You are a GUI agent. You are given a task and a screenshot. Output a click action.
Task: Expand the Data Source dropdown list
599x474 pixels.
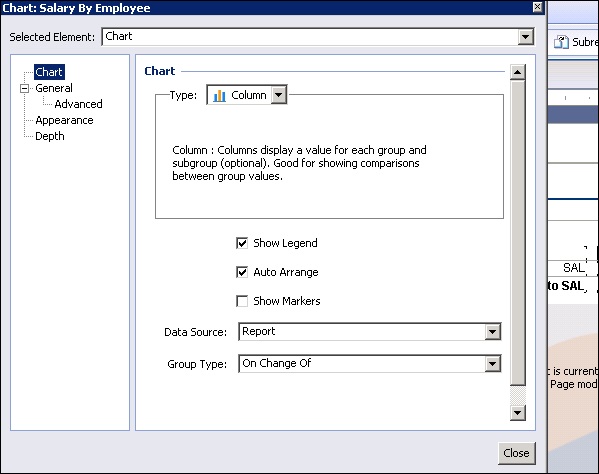click(492, 332)
